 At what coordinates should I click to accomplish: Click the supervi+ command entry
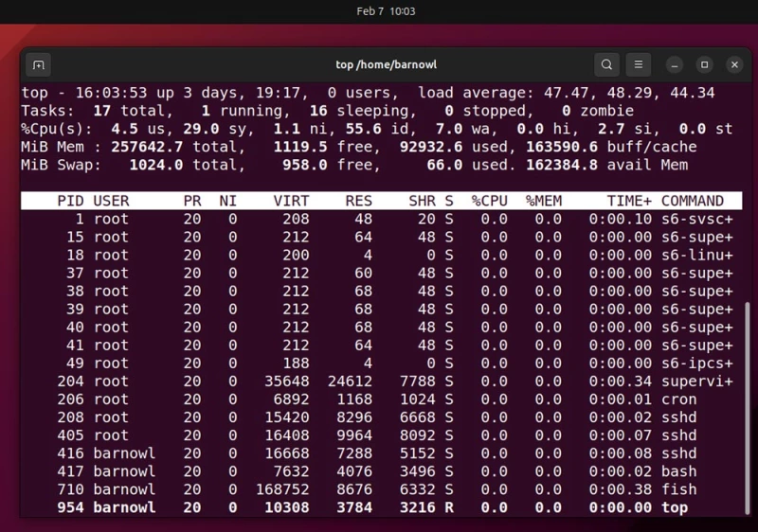697,381
